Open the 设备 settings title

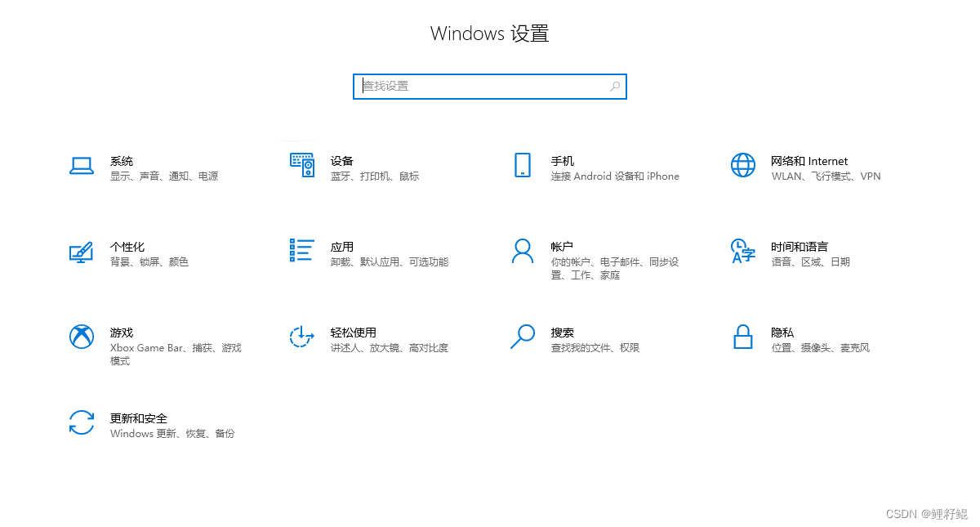342,161
